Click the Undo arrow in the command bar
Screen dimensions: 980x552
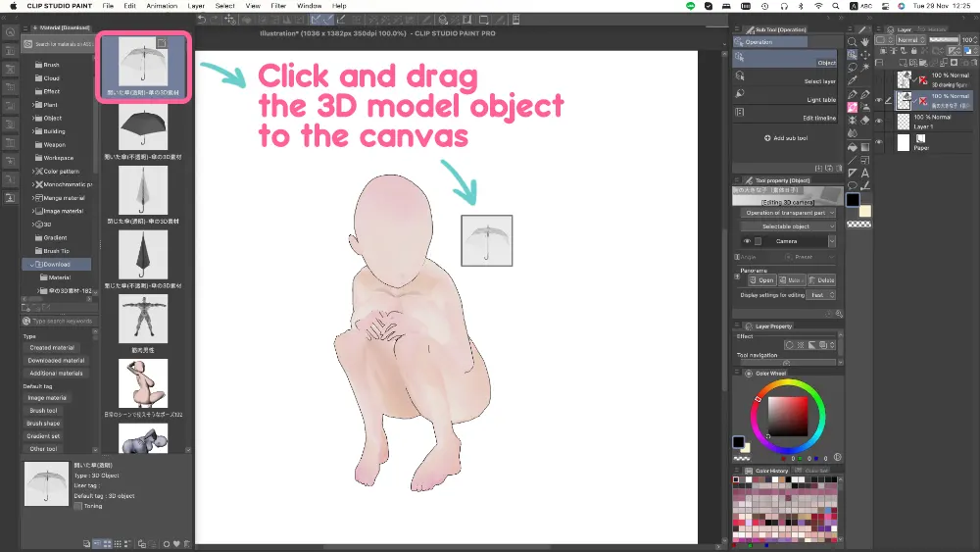(201, 20)
